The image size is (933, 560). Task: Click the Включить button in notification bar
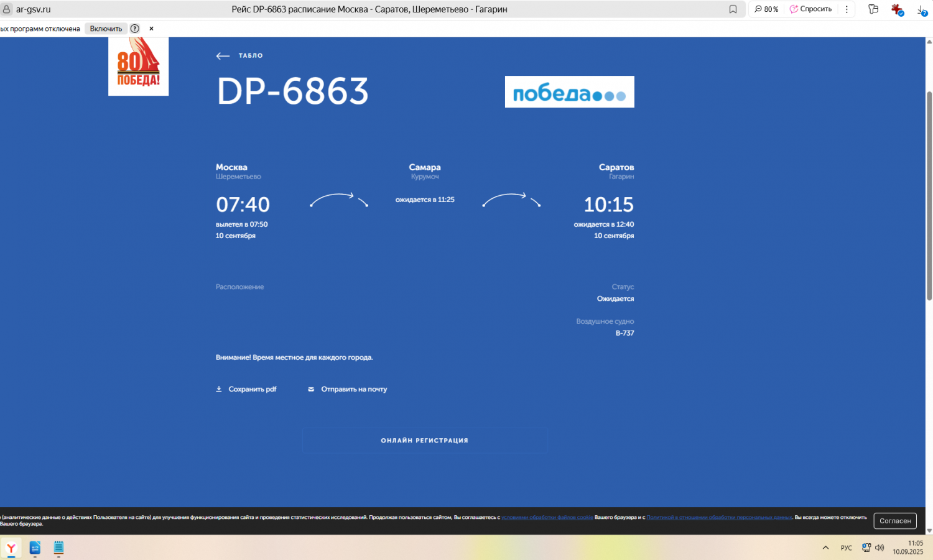point(106,29)
